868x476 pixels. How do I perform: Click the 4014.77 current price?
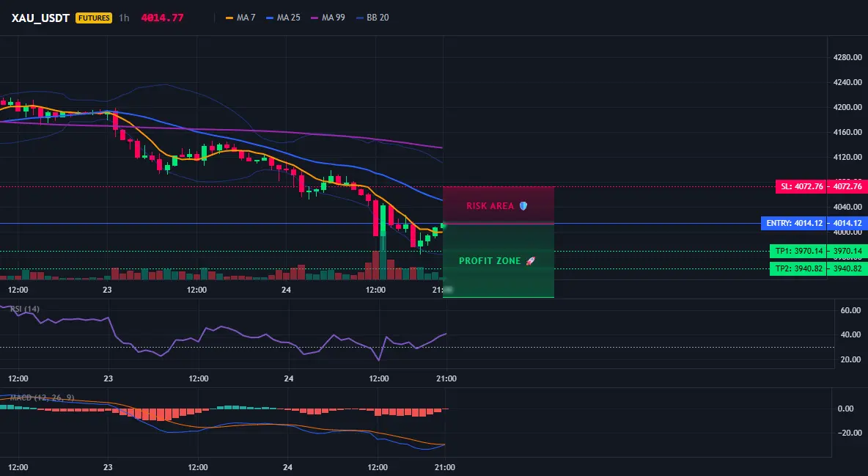point(162,18)
